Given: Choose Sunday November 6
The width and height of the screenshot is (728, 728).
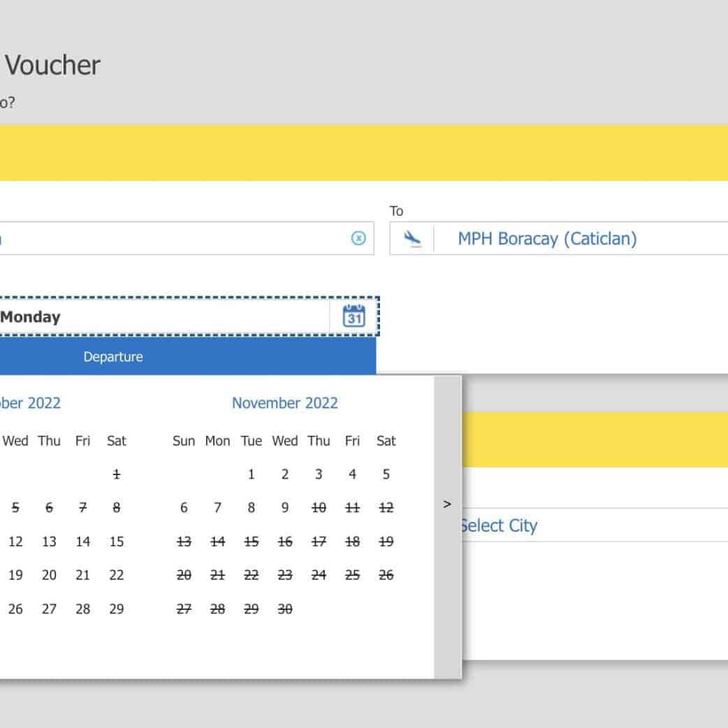Looking at the screenshot, I should [184, 508].
